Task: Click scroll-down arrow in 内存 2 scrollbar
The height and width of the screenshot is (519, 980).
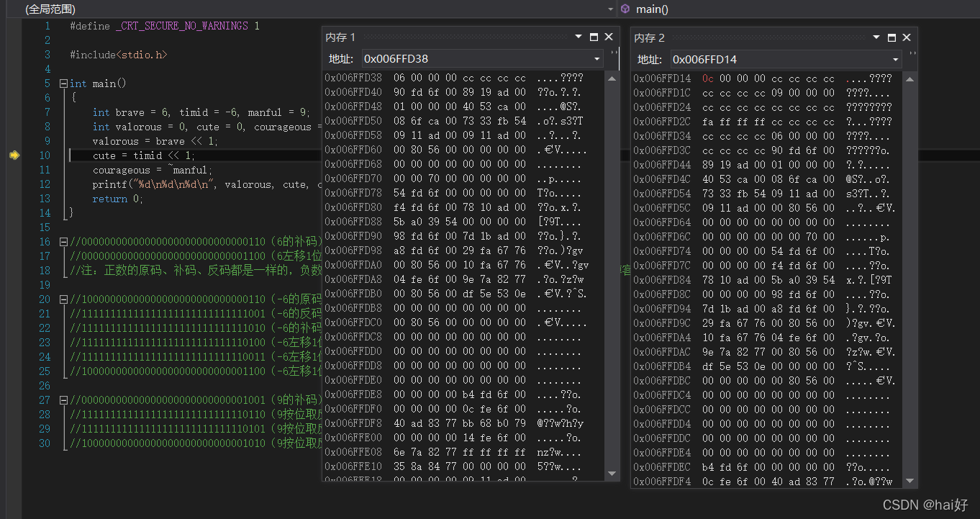Action: (910, 481)
